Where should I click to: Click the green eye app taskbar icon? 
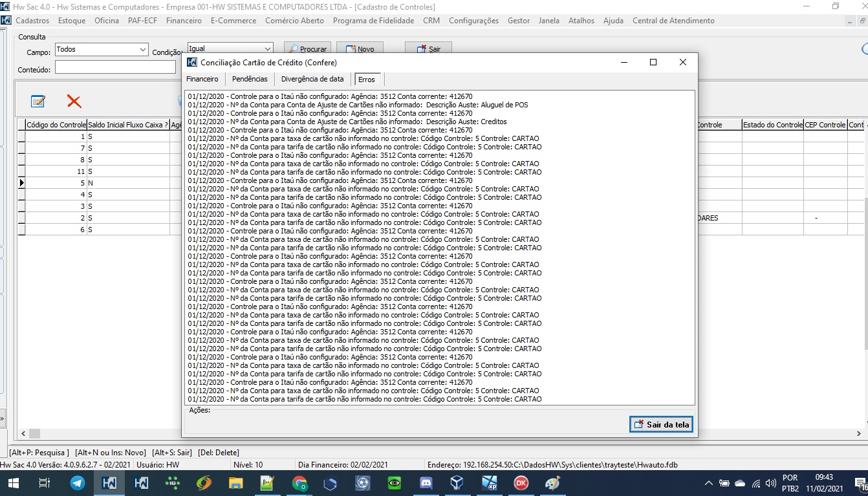(394, 483)
